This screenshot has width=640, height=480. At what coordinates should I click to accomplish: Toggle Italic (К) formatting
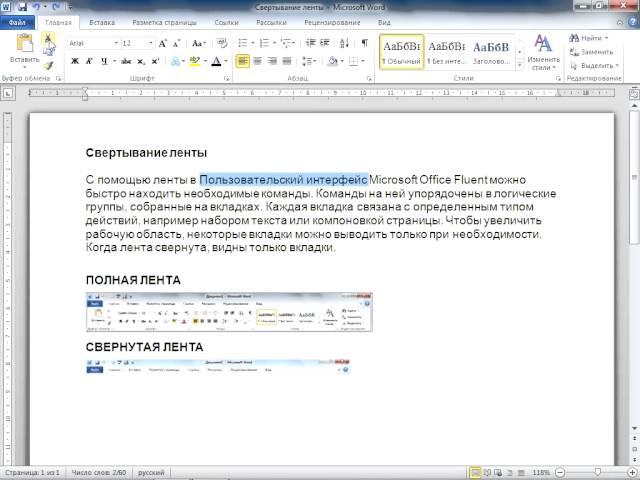coord(89,61)
